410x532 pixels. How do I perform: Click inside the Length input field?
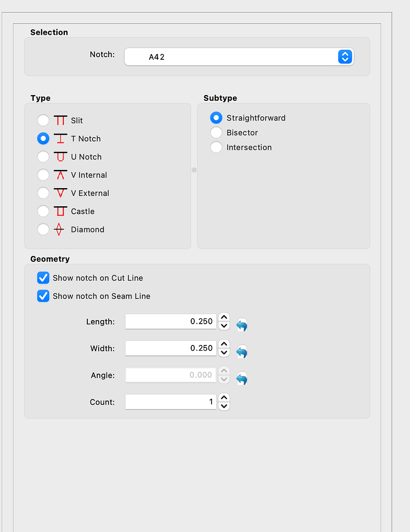pos(170,321)
